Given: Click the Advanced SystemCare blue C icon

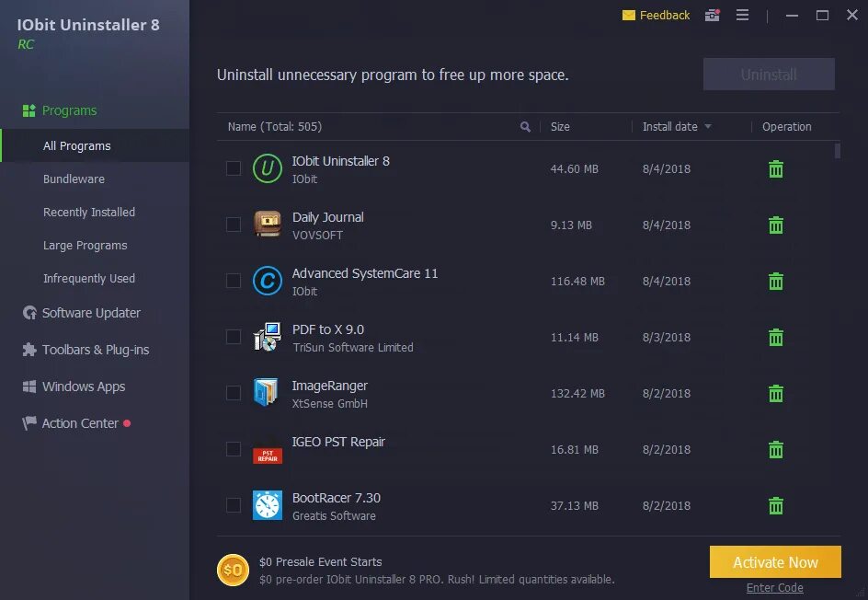Looking at the screenshot, I should pyautogui.click(x=268, y=281).
